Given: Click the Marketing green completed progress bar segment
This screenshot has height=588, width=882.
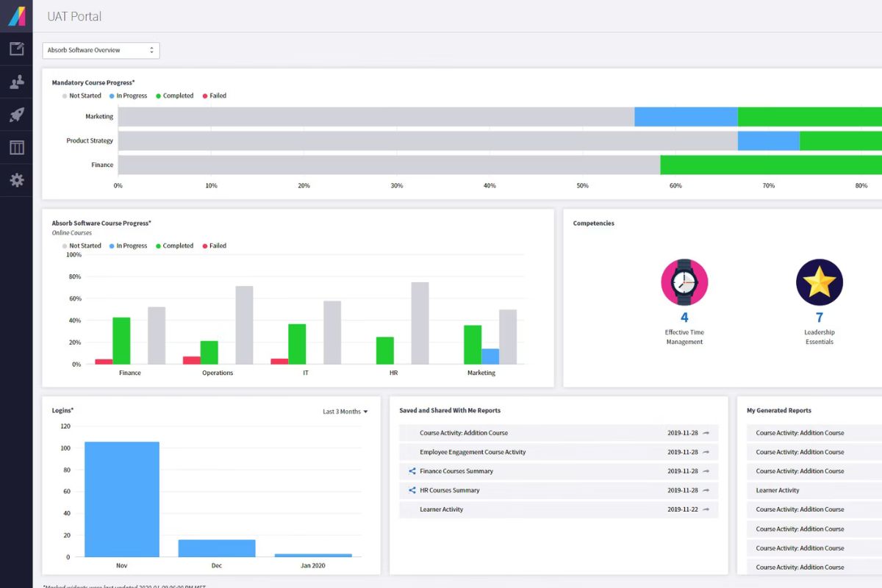Looking at the screenshot, I should tap(810, 117).
